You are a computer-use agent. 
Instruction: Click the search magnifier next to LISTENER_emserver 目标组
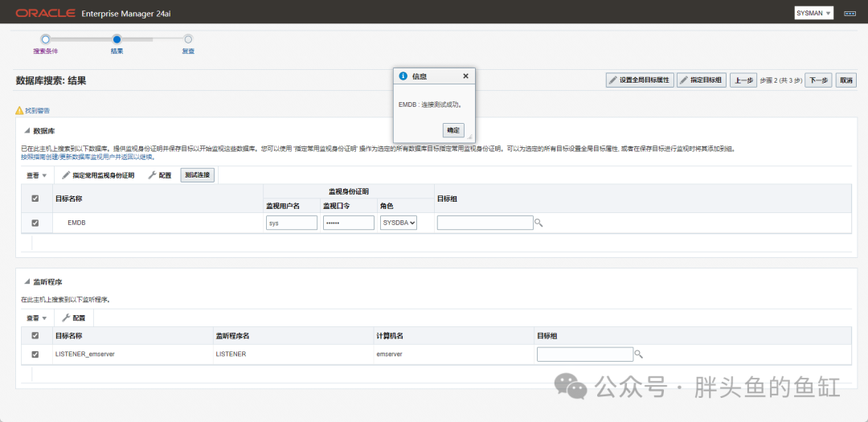tap(638, 354)
